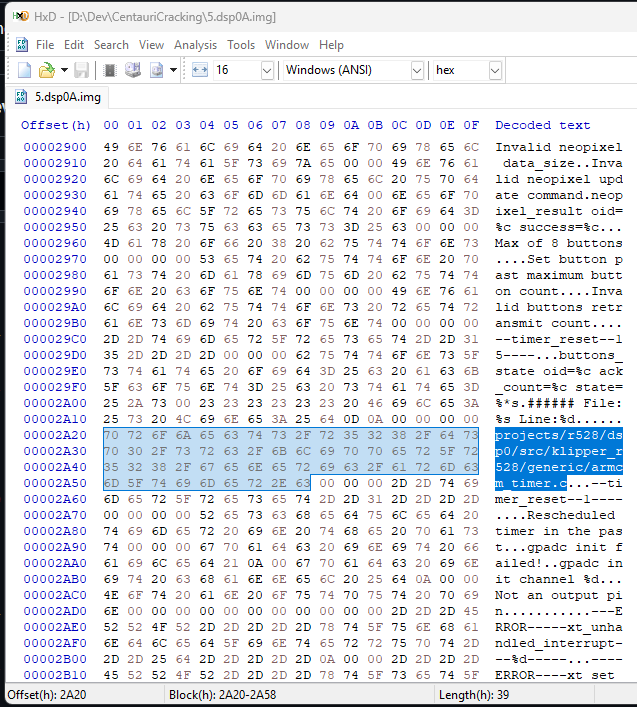Click the Open main memory chip icon
The image size is (637, 707).
(x=110, y=70)
